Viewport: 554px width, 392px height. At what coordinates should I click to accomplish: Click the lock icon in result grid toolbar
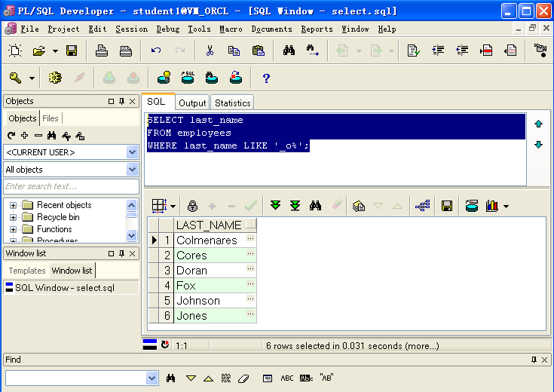click(x=192, y=206)
